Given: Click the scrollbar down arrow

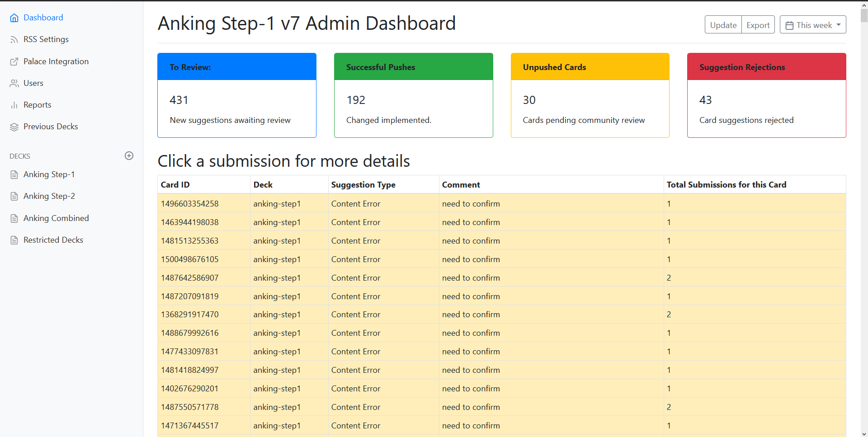Looking at the screenshot, I should 864,433.
